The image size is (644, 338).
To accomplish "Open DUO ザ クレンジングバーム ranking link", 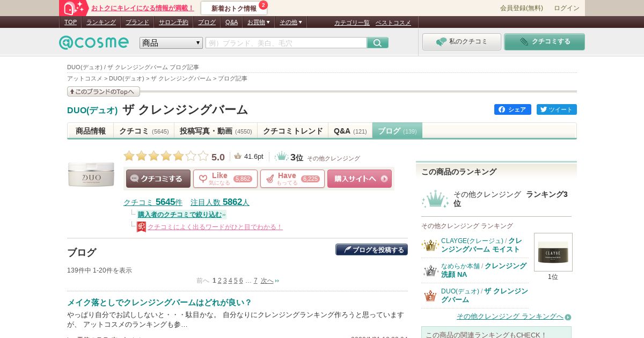I will click(x=485, y=296).
